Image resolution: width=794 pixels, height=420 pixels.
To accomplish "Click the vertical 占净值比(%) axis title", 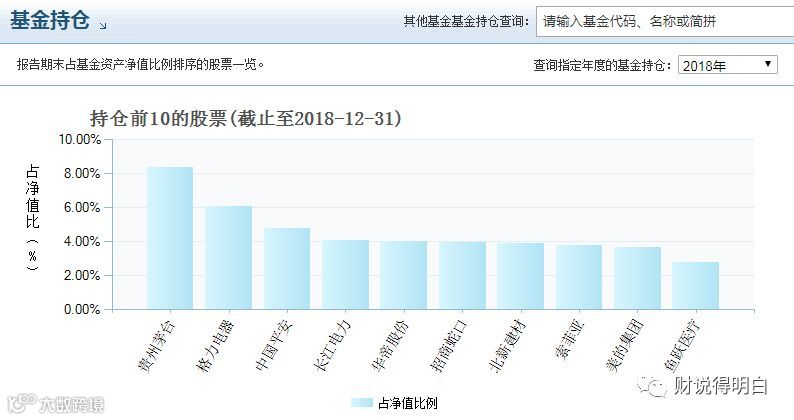I will [x=32, y=218].
